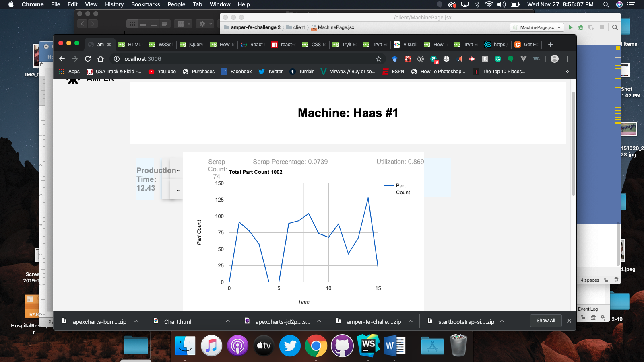This screenshot has height=362, width=644.
Task: Run MachinePage.jsx with the green play button
Action: (x=570, y=27)
